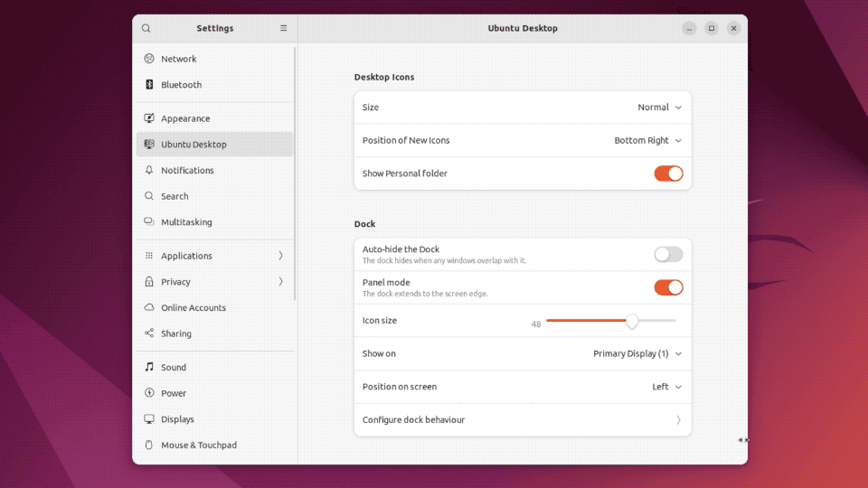Click 'The dock extends to the screen edge' text
The height and width of the screenshot is (488, 868).
tap(425, 294)
